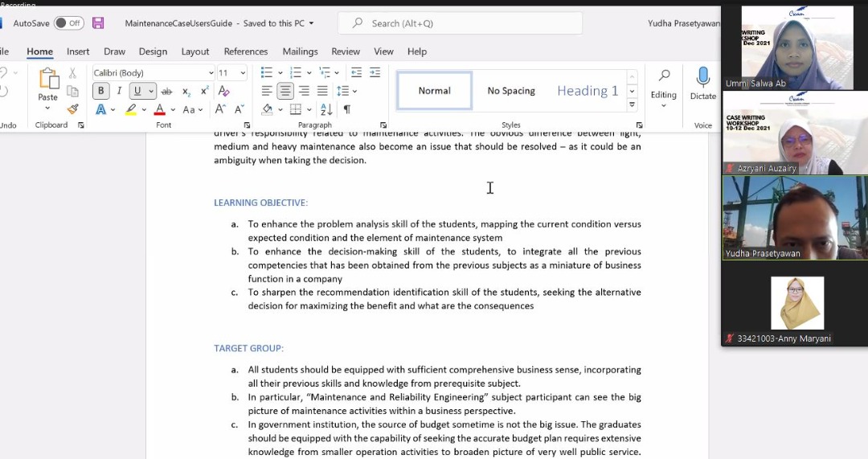The image size is (868, 459).
Task: Click the Cut scissors icon
Action: [x=72, y=73]
